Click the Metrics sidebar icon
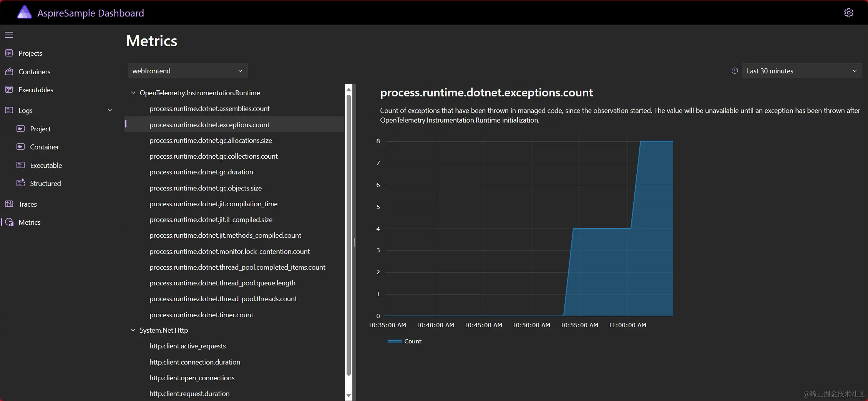Image resolution: width=868 pixels, height=401 pixels. point(9,222)
